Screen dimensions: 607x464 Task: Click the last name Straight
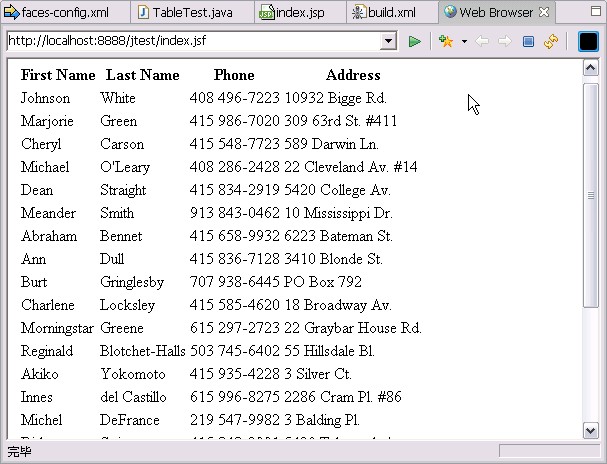[123, 190]
